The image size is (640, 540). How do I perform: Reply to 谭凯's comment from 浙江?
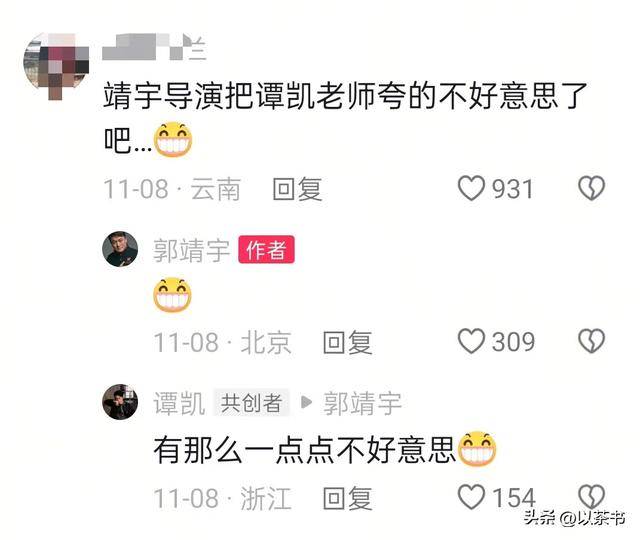(347, 498)
